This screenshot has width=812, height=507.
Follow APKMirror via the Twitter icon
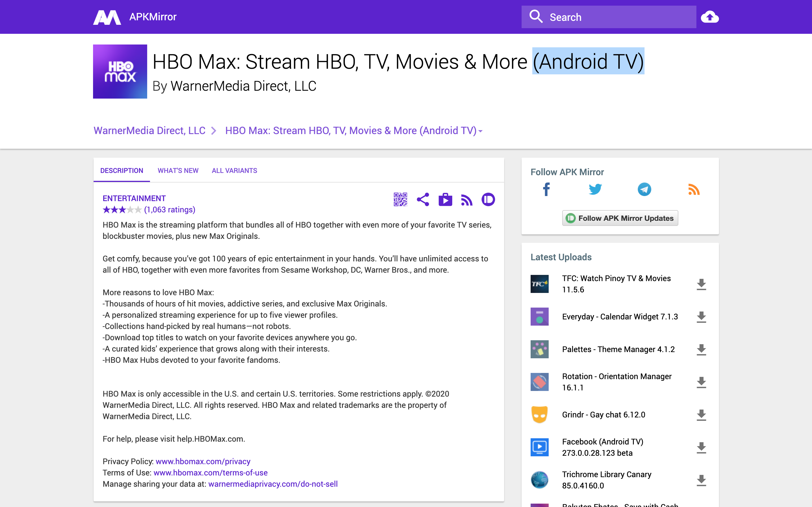(x=595, y=189)
